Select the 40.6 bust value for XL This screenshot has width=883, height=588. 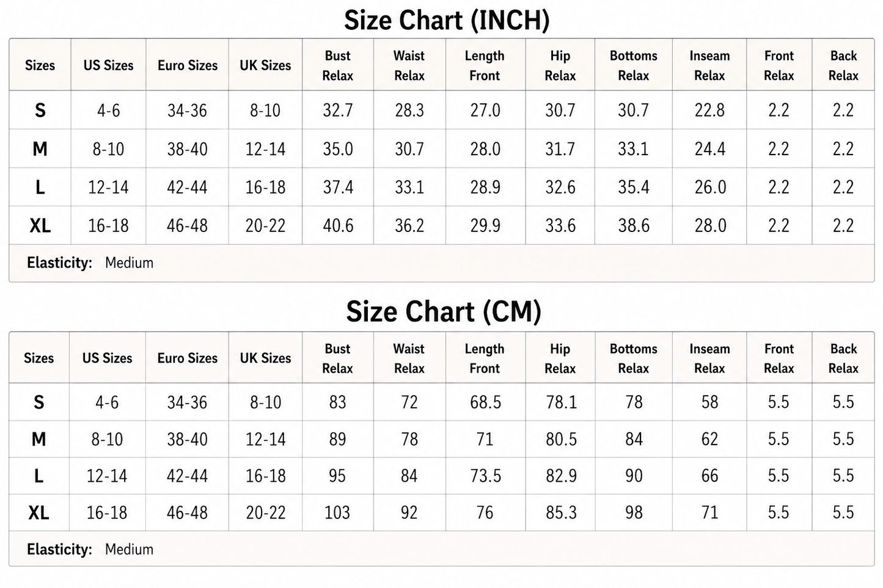click(338, 226)
